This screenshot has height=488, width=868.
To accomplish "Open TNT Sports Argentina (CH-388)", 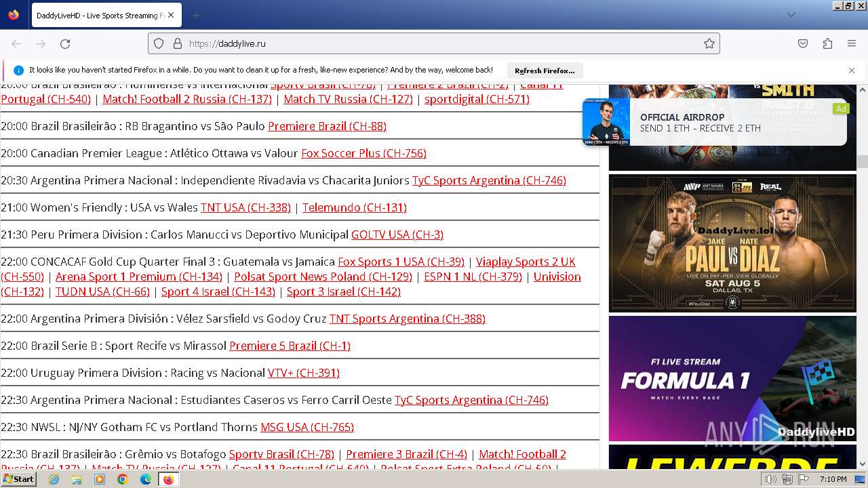I will (408, 319).
